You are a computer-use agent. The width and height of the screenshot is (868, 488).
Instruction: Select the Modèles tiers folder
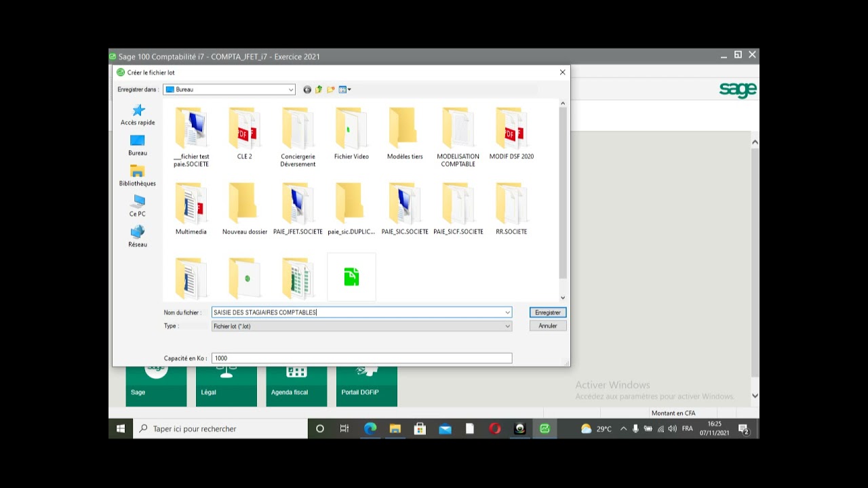(405, 134)
